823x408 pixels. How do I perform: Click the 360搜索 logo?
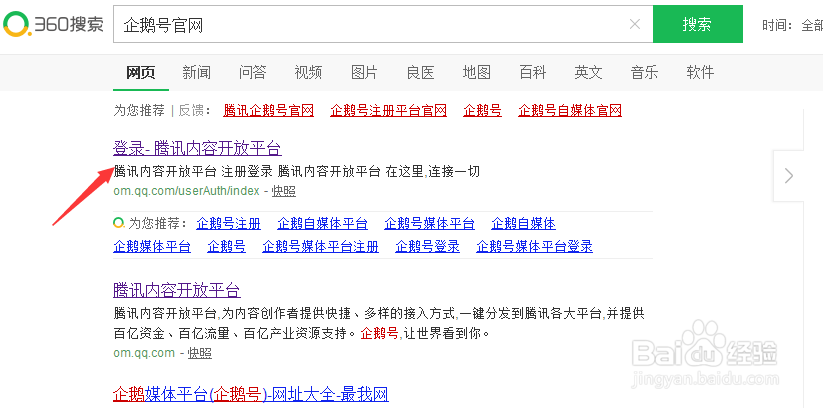(53, 24)
